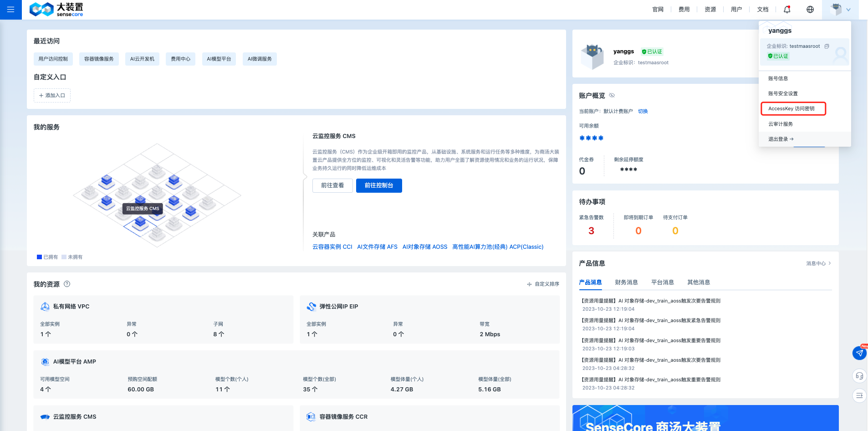Click the user avatar in top bar

tap(836, 10)
